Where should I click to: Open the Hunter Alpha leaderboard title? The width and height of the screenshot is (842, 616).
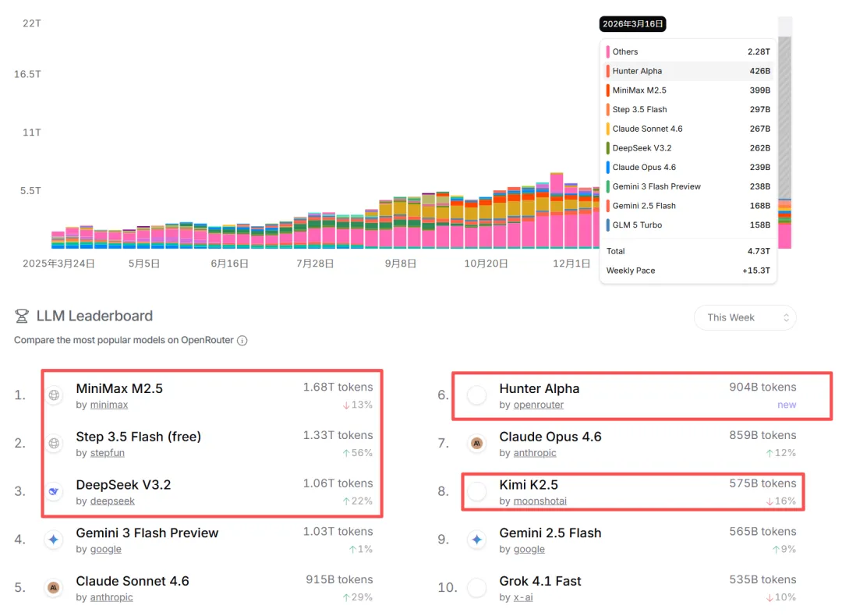[x=540, y=388]
